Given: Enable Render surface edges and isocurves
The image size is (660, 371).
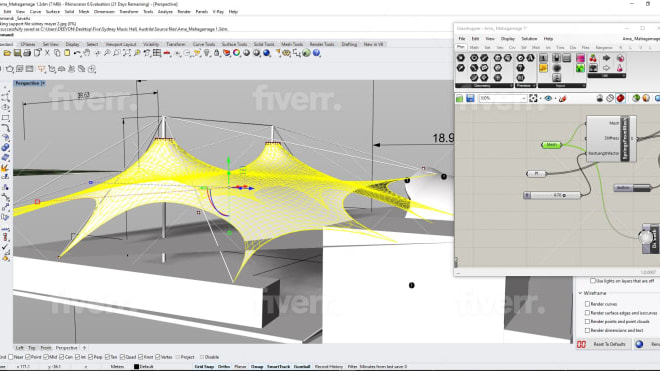Looking at the screenshot, I should pos(587,313).
